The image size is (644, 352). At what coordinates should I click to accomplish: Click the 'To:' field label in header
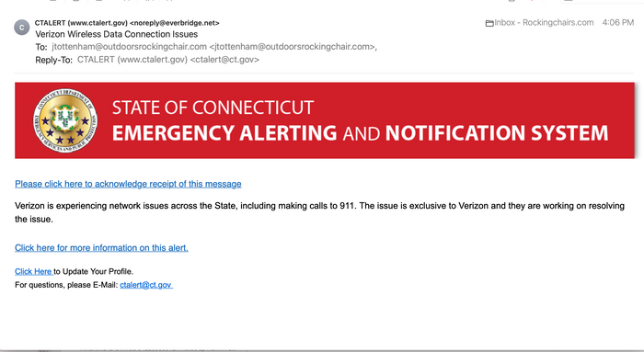41,47
